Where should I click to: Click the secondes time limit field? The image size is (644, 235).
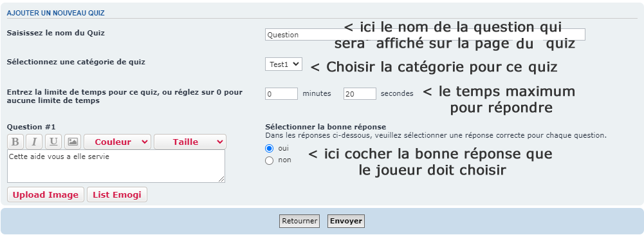tap(360, 93)
